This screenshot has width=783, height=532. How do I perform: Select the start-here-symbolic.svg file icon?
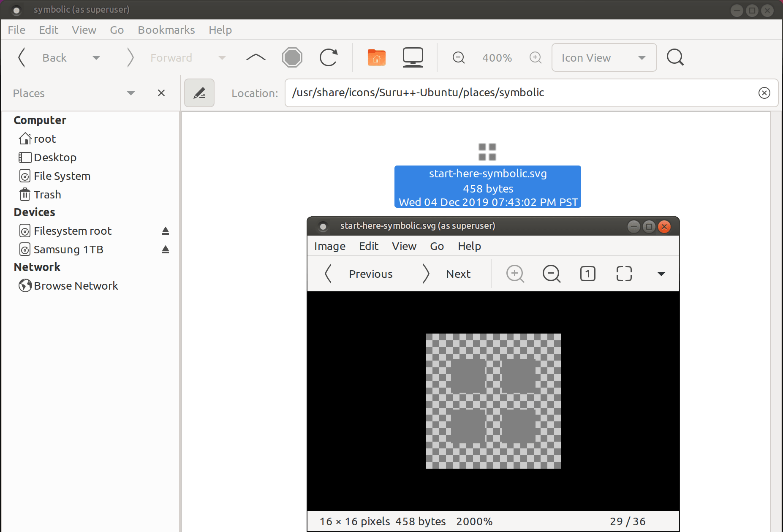coord(487,152)
